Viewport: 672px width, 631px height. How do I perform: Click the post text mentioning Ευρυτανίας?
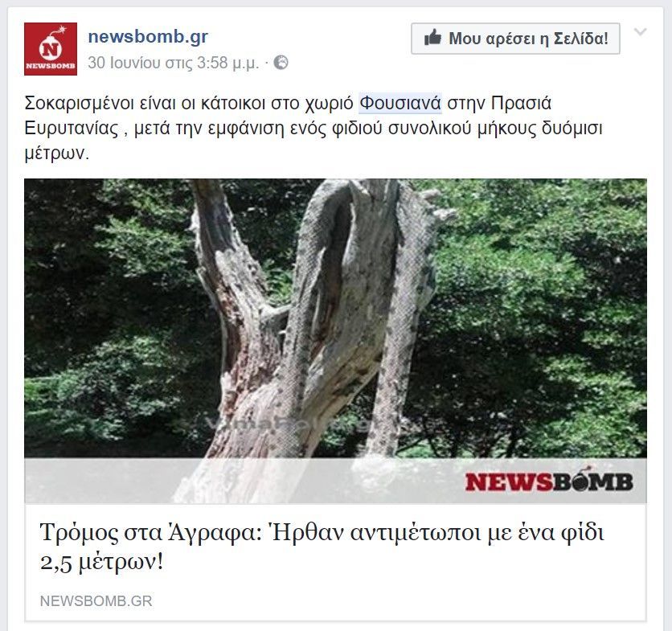pyautogui.click(x=313, y=128)
